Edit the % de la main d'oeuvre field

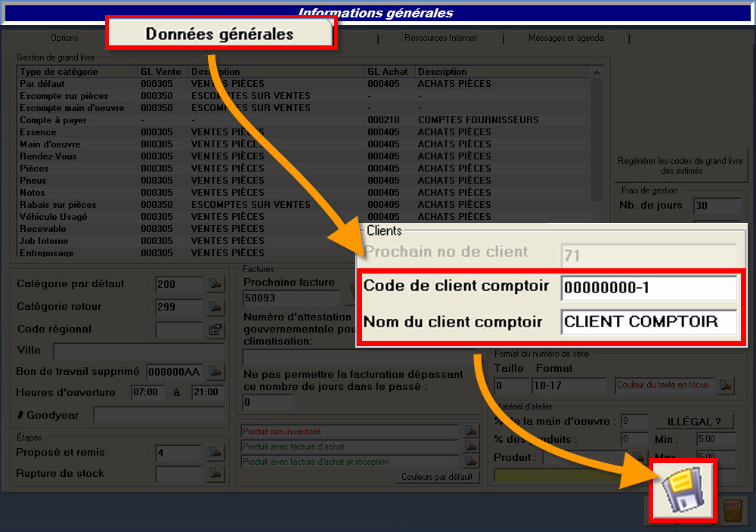634,421
